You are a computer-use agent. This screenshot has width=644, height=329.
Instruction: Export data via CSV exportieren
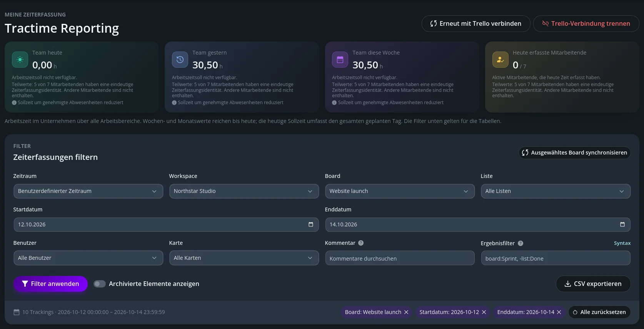point(593,284)
